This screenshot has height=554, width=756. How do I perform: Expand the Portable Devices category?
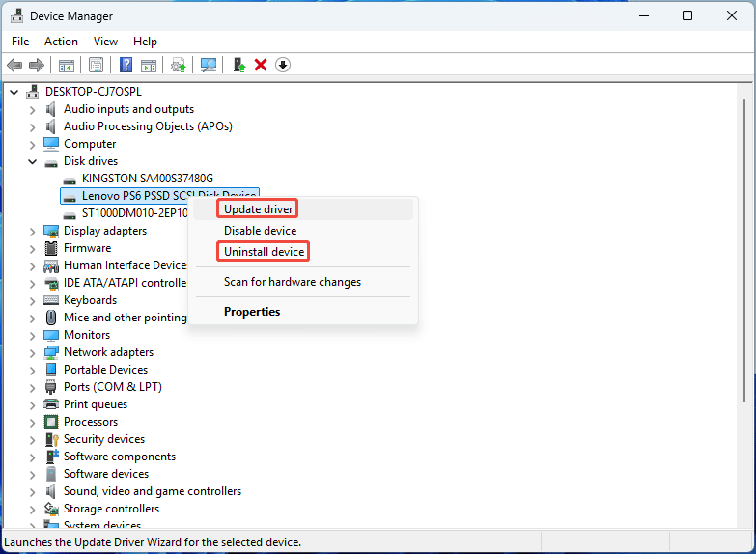click(32, 371)
